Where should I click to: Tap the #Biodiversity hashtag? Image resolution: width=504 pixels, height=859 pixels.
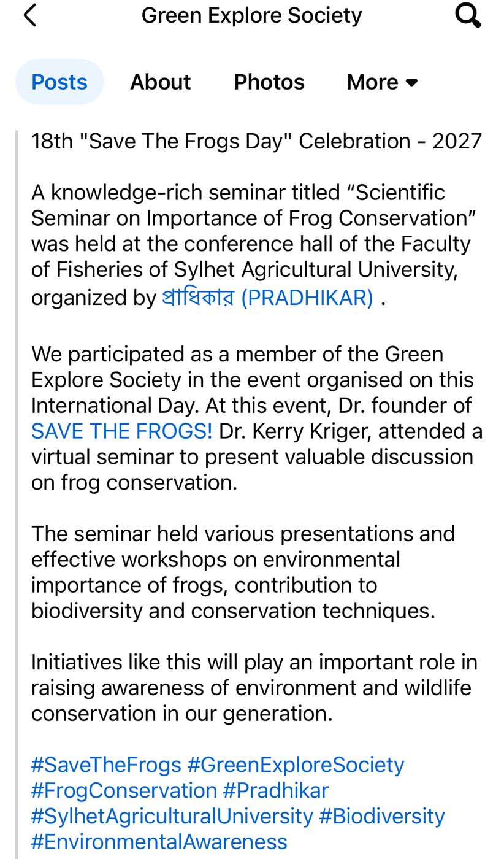(x=382, y=816)
